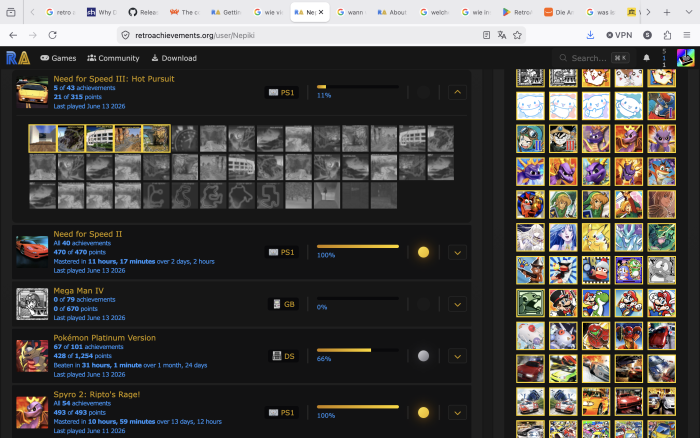Viewport: 700px width, 438px height.
Task: Focus the site Search field
Action: (x=594, y=58)
